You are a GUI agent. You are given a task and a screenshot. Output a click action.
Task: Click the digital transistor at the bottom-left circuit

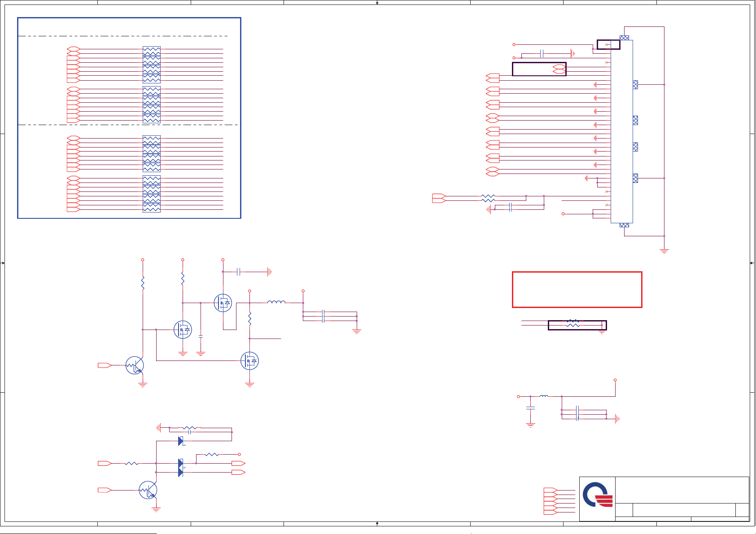(x=148, y=490)
